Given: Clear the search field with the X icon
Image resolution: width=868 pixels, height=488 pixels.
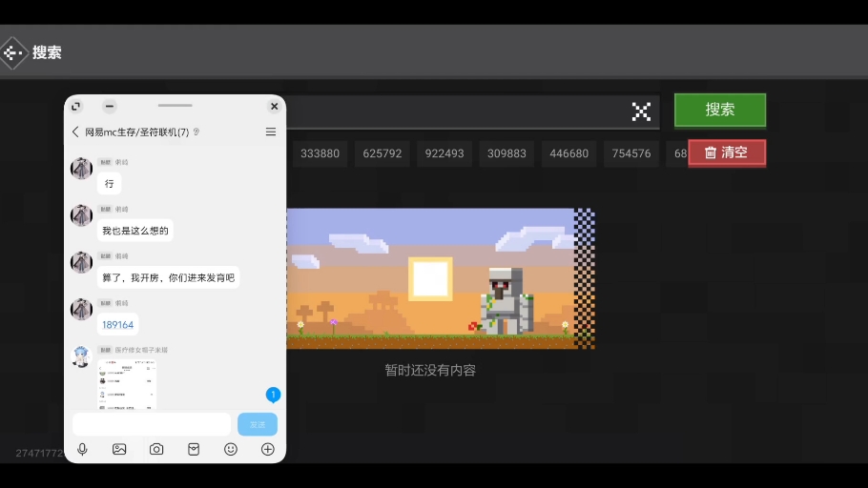Looking at the screenshot, I should (x=641, y=112).
